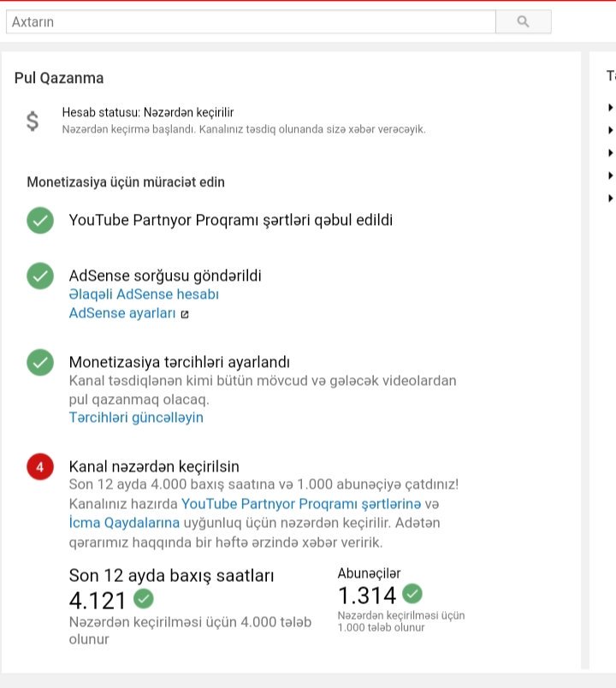
Task: Click Kanal nəzərdən keçirilsin heading
Action: (x=154, y=466)
